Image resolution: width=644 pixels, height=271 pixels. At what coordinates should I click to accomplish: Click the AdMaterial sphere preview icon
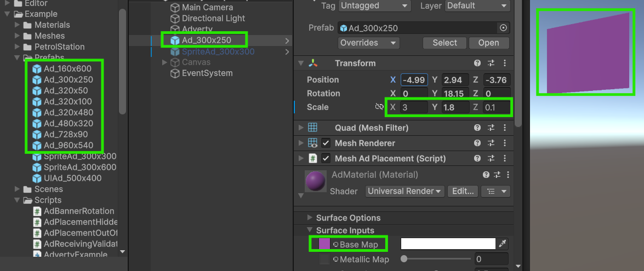(315, 182)
